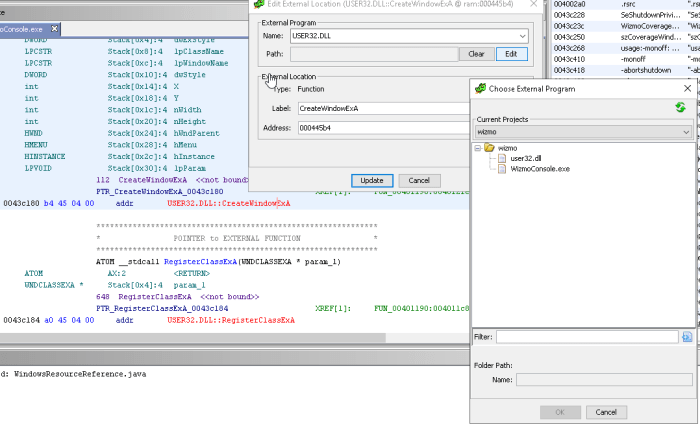Select WizmoConsole.exe in the project tree
The width and height of the screenshot is (700, 429).
pos(540,169)
